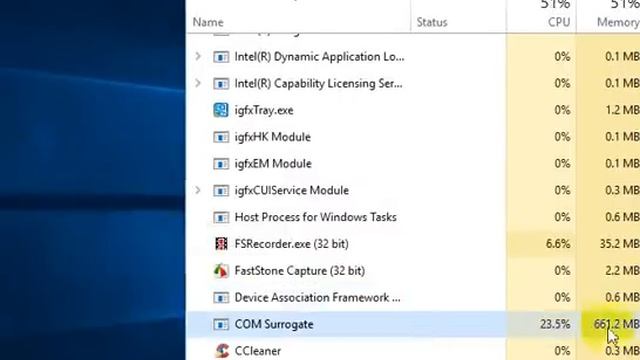Click the CCleaner icon

pyautogui.click(x=222, y=351)
